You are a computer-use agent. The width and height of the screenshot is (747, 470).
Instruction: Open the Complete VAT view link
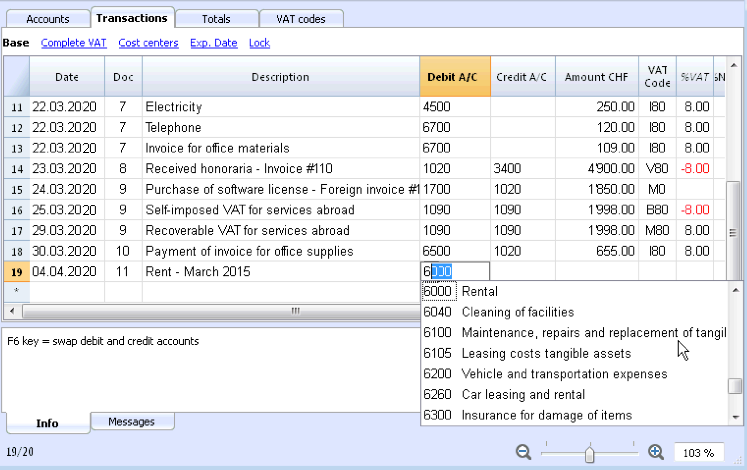73,43
